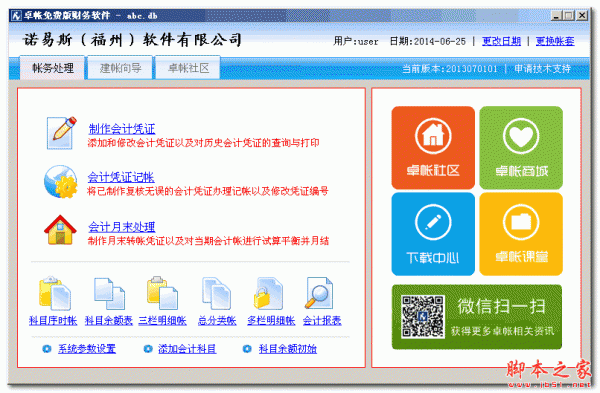This screenshot has height=393, width=600.
Task: Open the 添加会计科目 link
Action: point(187,349)
